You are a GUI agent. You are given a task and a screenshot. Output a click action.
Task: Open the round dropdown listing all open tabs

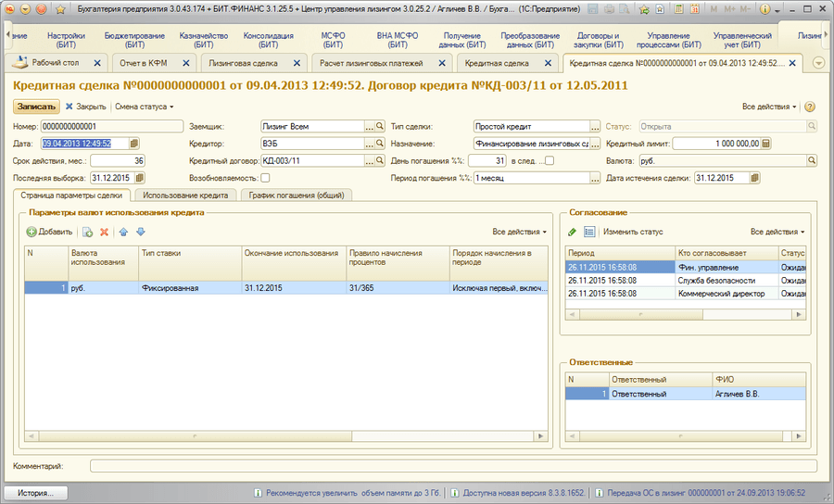pyautogui.click(x=819, y=63)
